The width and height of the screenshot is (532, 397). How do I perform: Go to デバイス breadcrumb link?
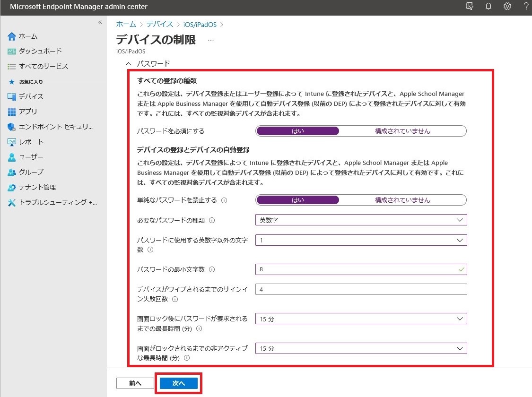(x=159, y=25)
